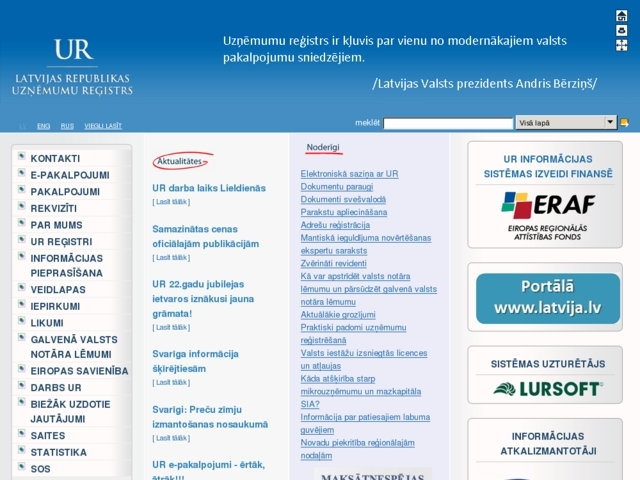
Task: Switch language to RUS
Action: click(x=67, y=126)
